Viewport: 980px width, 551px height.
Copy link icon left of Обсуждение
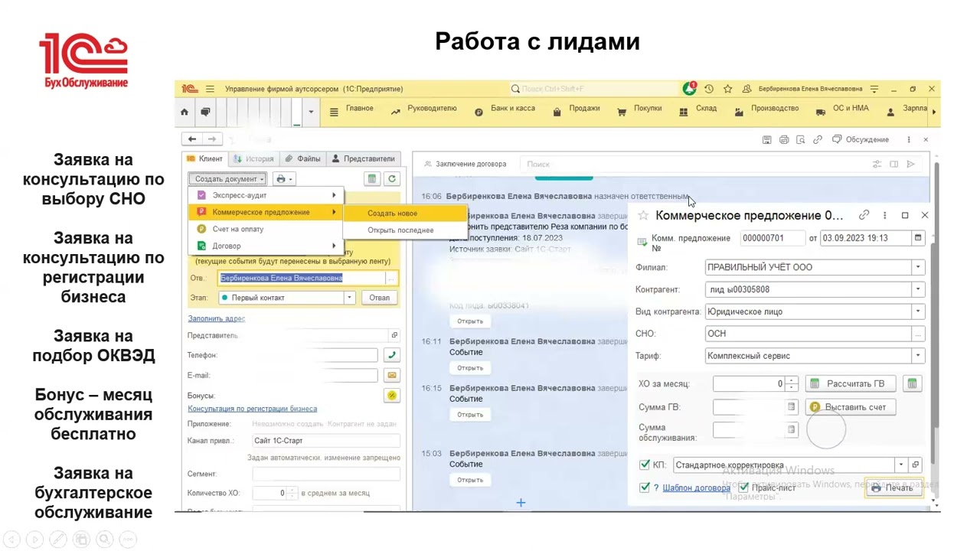click(x=818, y=140)
